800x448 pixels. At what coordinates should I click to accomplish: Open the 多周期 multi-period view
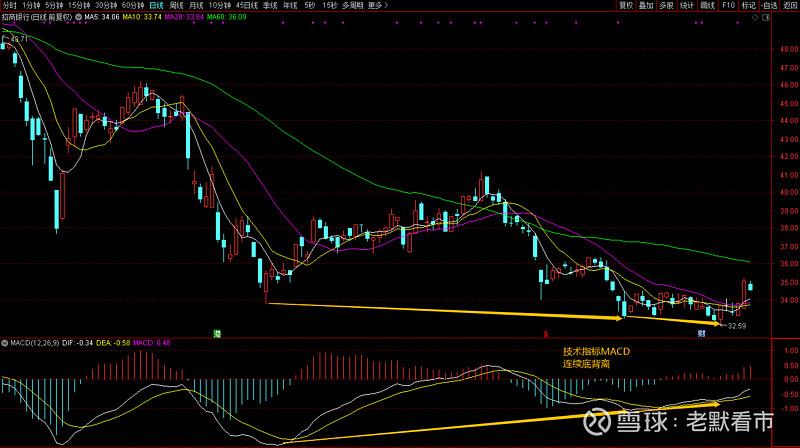point(351,5)
